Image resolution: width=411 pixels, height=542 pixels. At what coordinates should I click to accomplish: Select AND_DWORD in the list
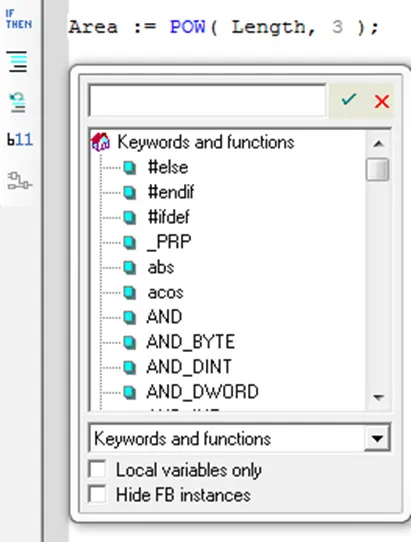tap(202, 392)
